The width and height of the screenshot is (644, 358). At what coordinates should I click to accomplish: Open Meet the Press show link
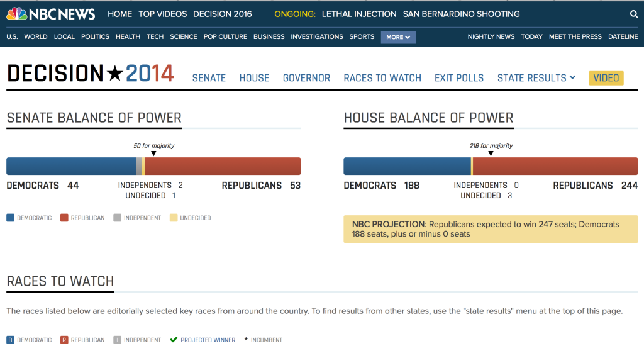click(x=575, y=37)
